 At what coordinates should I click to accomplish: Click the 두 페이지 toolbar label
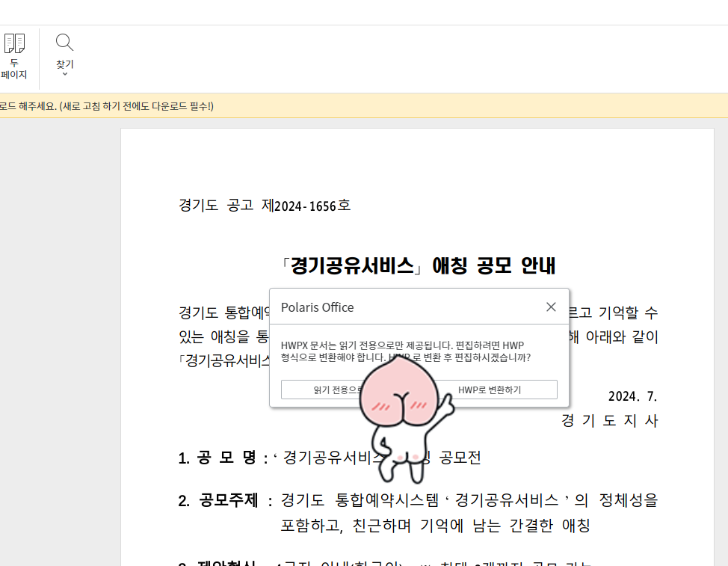(x=14, y=68)
